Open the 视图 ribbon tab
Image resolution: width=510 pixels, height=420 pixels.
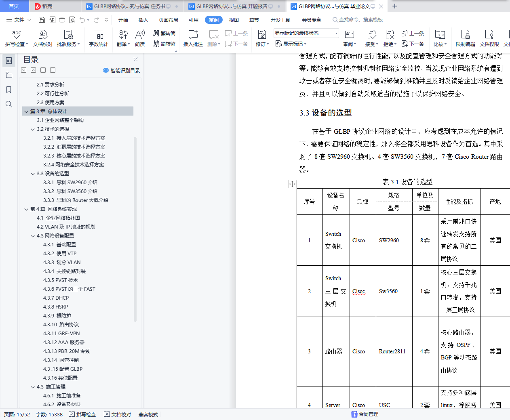[234, 20]
